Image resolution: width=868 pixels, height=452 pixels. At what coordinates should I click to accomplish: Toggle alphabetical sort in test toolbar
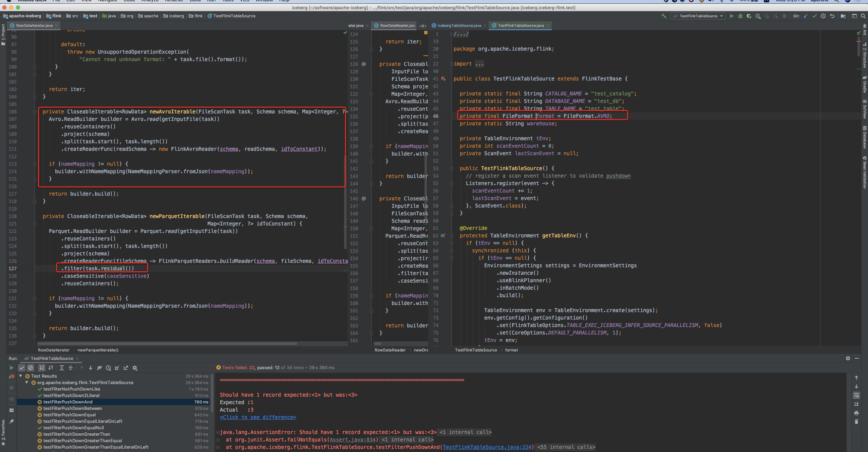click(42, 368)
